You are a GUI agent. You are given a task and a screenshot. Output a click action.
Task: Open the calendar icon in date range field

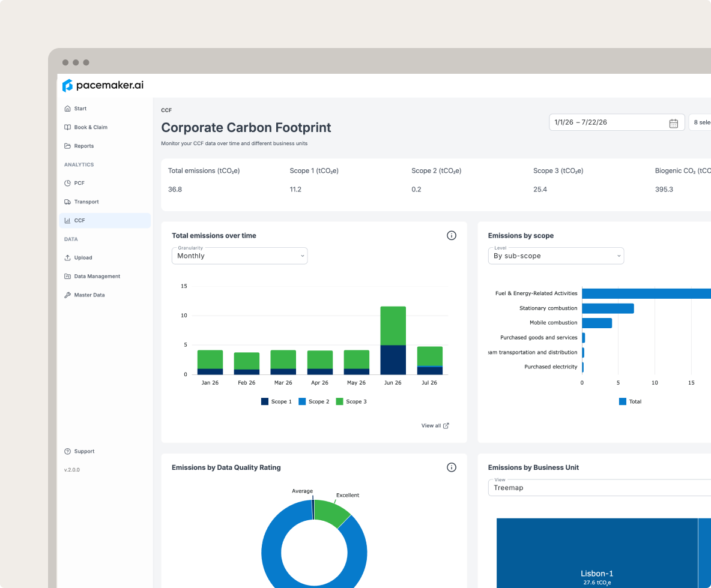click(x=673, y=123)
